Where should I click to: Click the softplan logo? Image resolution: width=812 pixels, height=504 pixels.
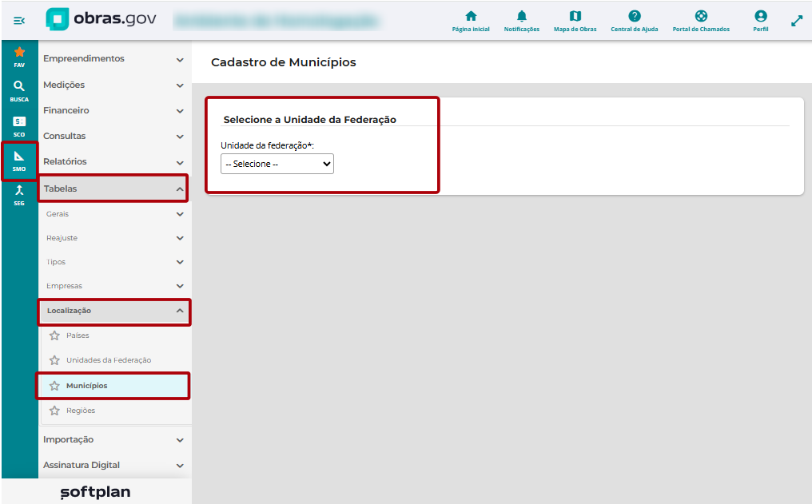click(95, 492)
